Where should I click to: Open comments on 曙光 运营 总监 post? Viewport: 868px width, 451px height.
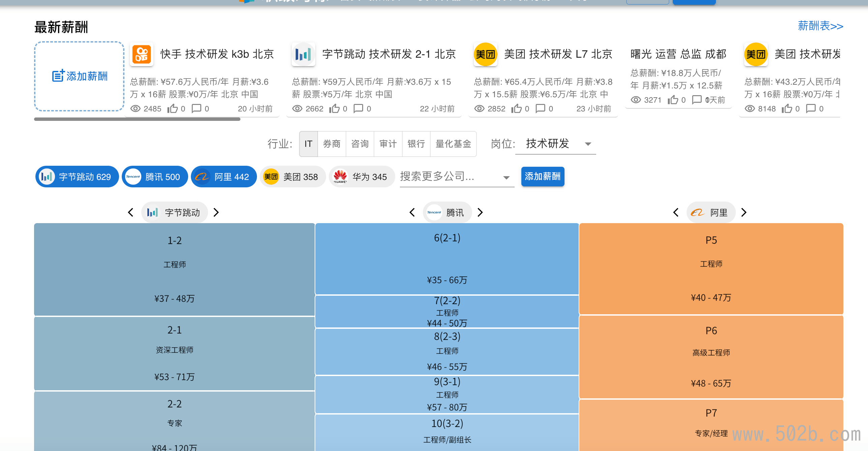click(697, 100)
